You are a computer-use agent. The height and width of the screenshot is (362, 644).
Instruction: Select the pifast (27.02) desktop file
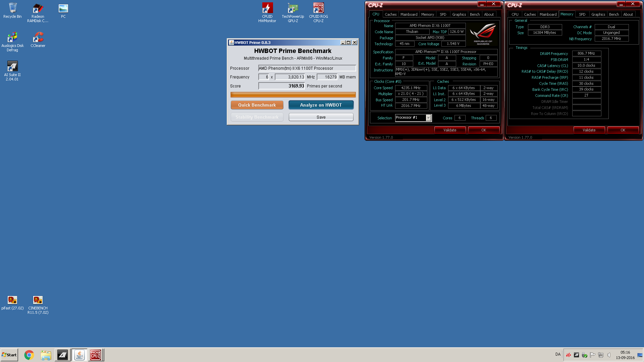pyautogui.click(x=12, y=302)
